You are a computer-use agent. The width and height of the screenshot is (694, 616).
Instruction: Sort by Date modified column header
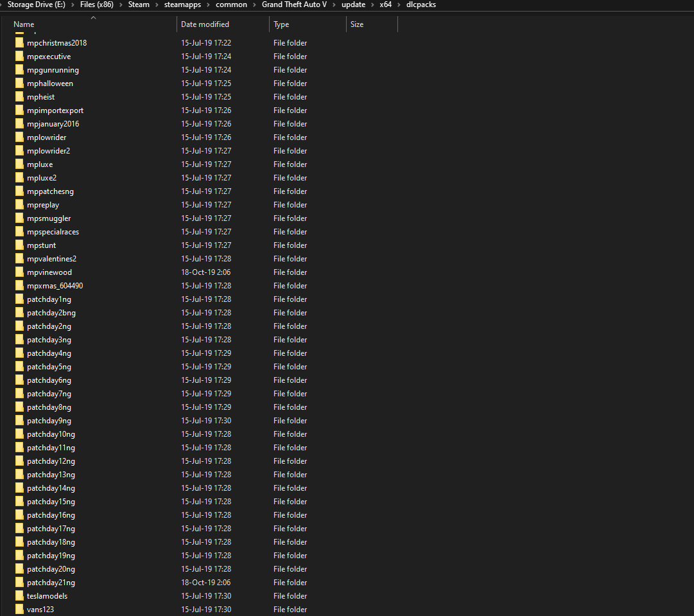205,24
